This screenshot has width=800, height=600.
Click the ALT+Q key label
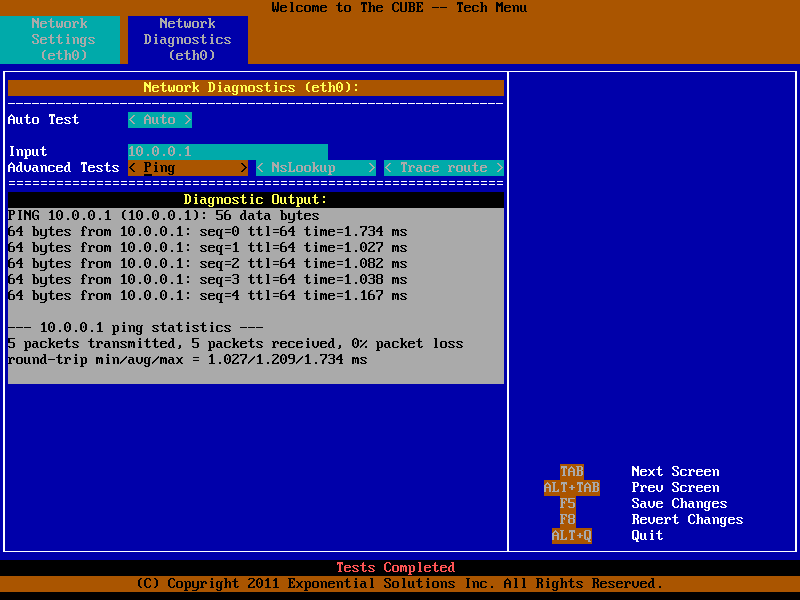coord(572,536)
